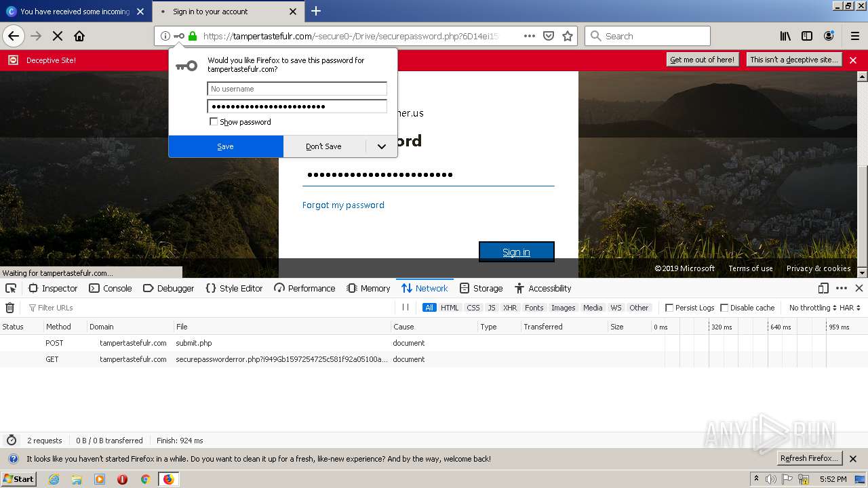Pick an element from the page
Screen dimensions: 868x488
(x=11, y=288)
